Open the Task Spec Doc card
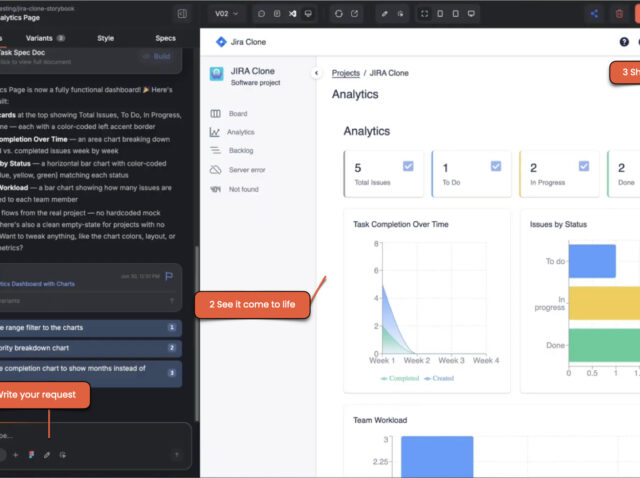640x478 pixels. [x=90, y=60]
